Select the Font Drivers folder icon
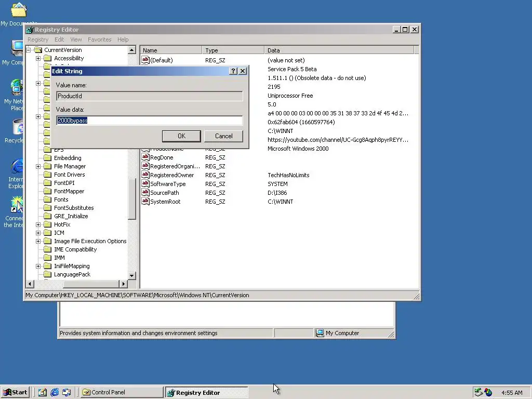The image size is (532, 399). [x=48, y=175]
